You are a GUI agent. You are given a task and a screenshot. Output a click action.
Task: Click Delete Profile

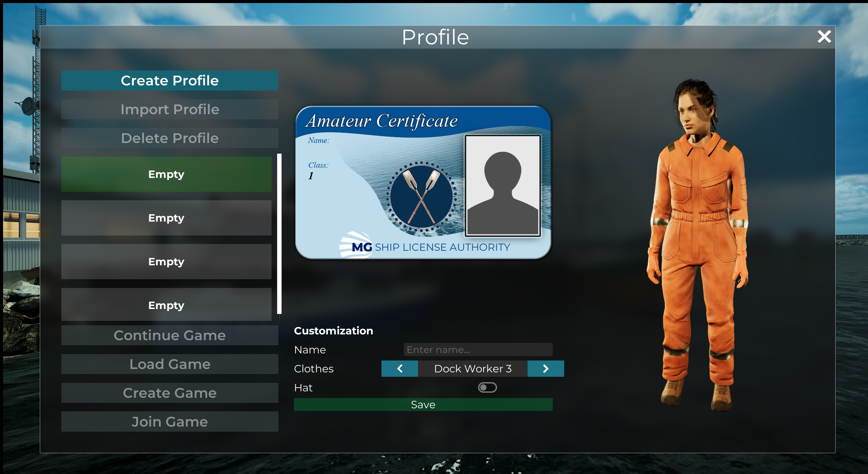170,138
